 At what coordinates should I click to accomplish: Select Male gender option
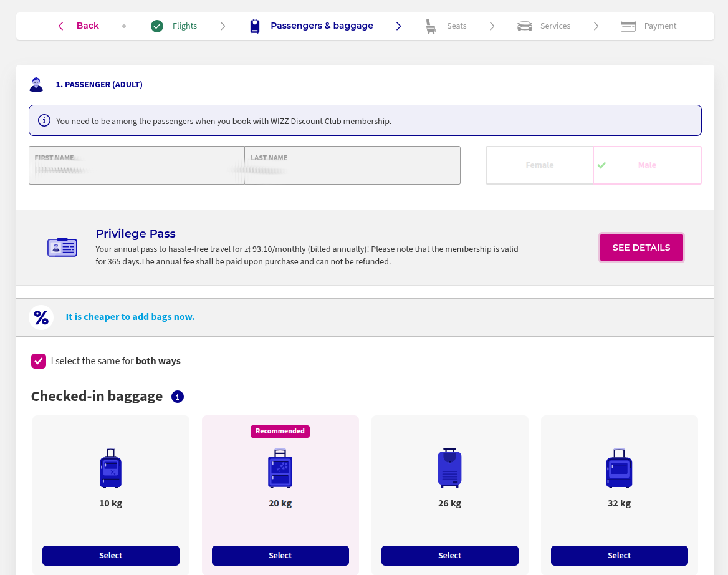click(647, 165)
